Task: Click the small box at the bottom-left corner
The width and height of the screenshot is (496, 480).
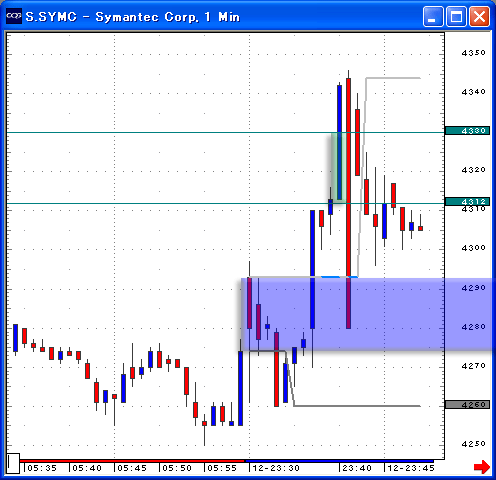Action: coord(13,463)
